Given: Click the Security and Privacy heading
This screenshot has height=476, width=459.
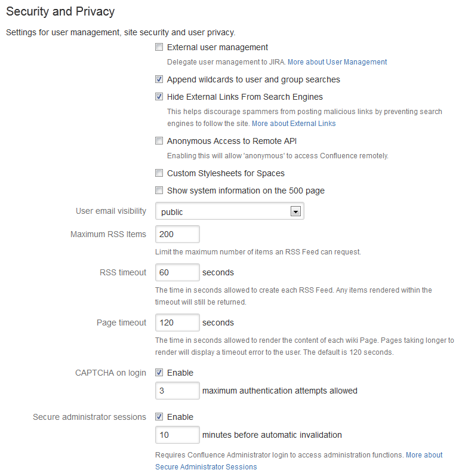Looking at the screenshot, I should click(x=60, y=11).
